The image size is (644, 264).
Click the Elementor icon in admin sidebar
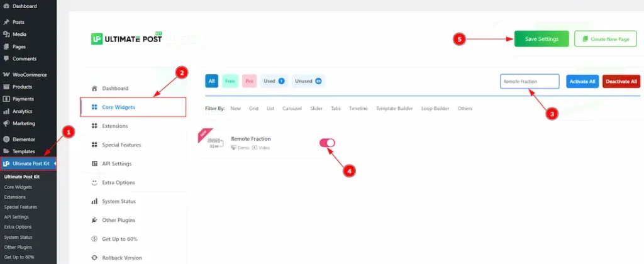click(6, 139)
